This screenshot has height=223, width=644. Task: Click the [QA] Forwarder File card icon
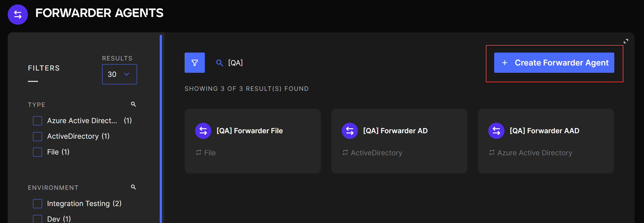coord(203,131)
